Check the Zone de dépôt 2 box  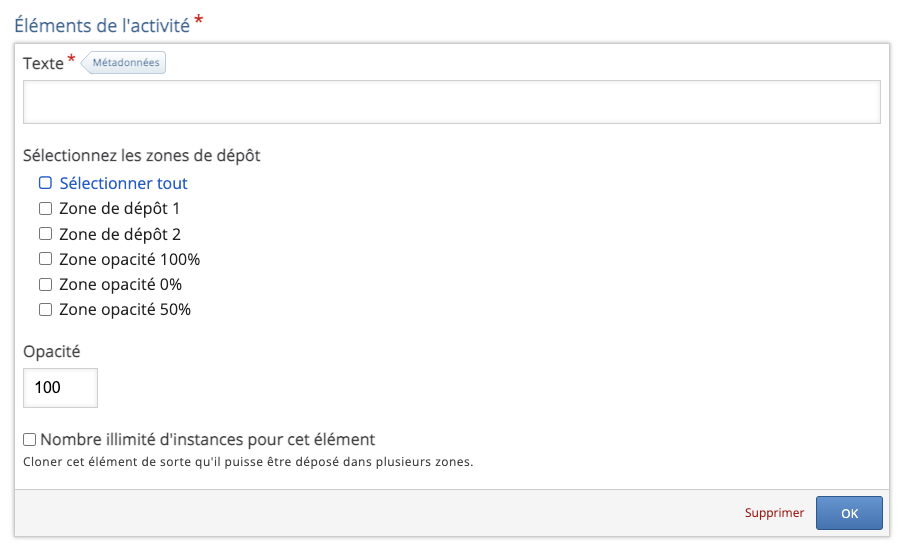click(x=45, y=234)
